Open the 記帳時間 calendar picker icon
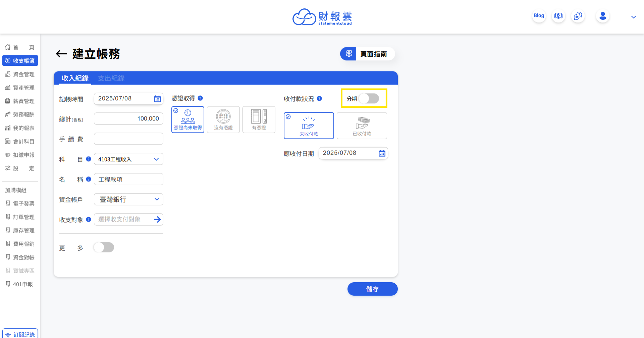 pos(157,99)
